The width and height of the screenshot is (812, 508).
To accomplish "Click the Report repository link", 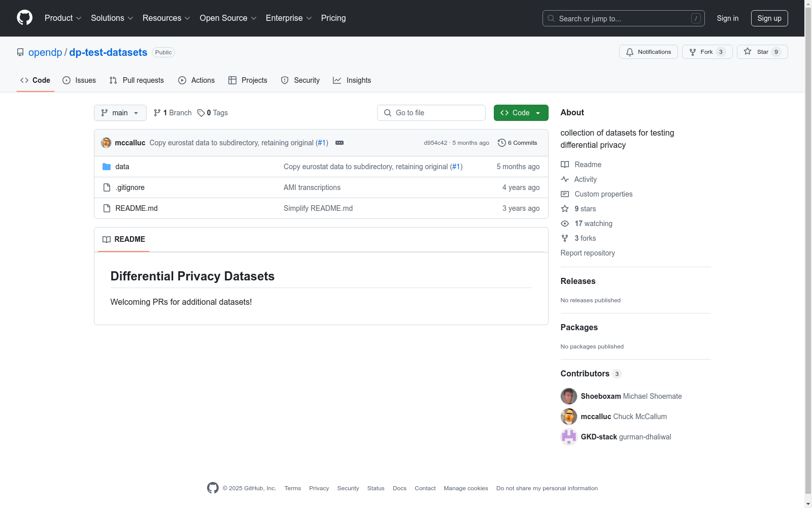I will [x=588, y=253].
